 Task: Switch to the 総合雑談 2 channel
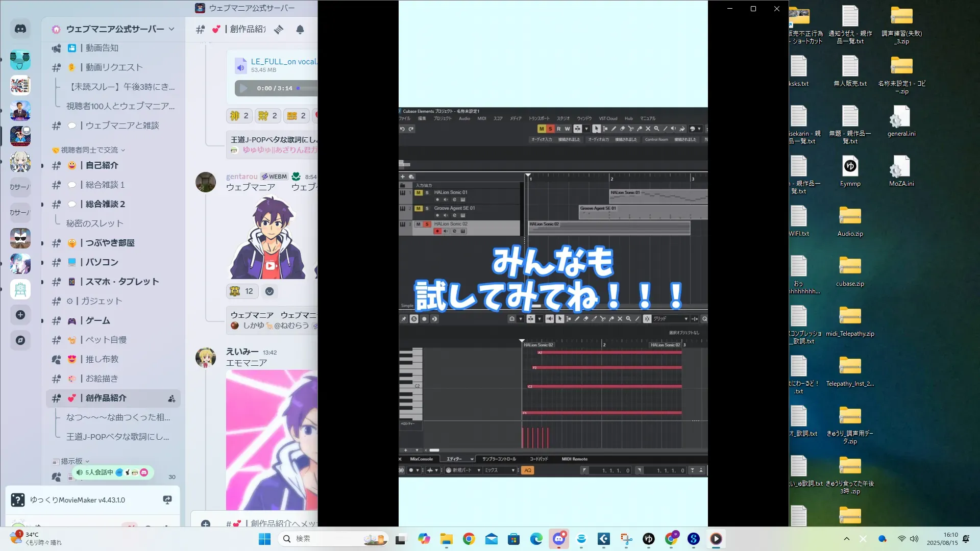pos(105,204)
